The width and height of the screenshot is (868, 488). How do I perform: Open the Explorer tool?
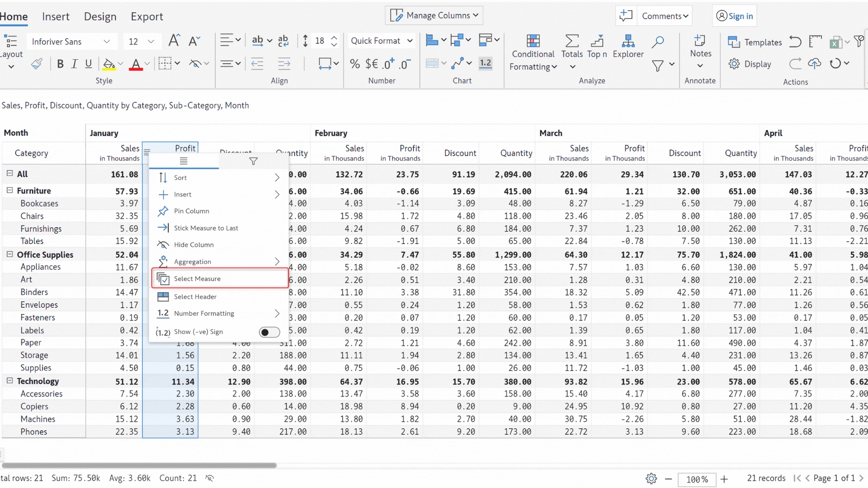628,41
